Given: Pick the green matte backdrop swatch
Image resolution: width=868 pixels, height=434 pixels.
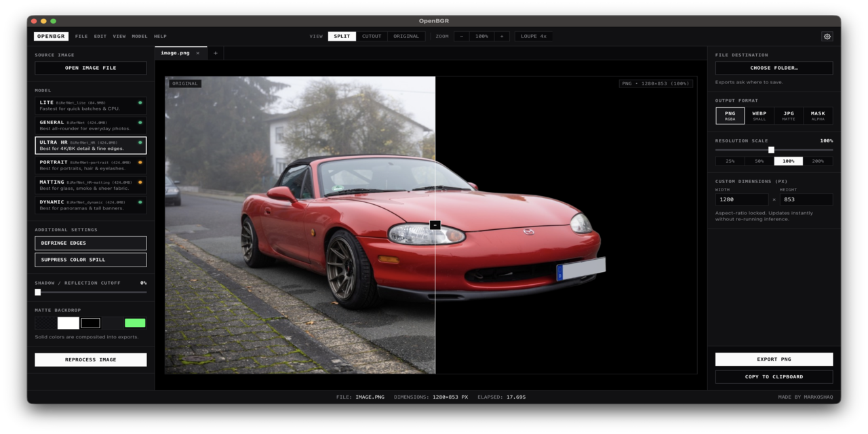Looking at the screenshot, I should click(135, 323).
